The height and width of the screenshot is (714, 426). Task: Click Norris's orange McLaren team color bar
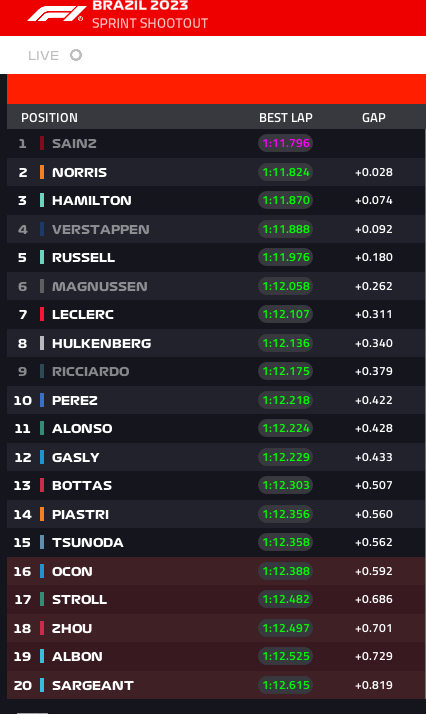click(x=42, y=172)
